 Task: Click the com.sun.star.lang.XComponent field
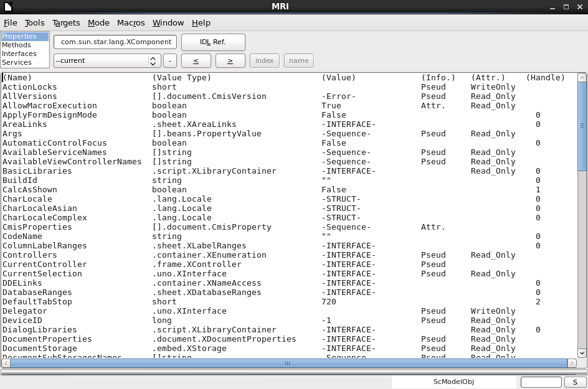point(115,42)
